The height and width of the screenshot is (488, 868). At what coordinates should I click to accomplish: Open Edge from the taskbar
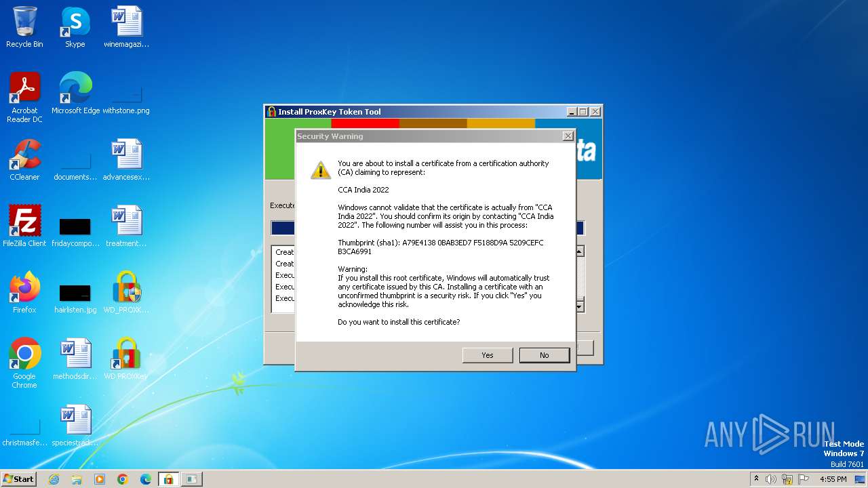tap(146, 479)
